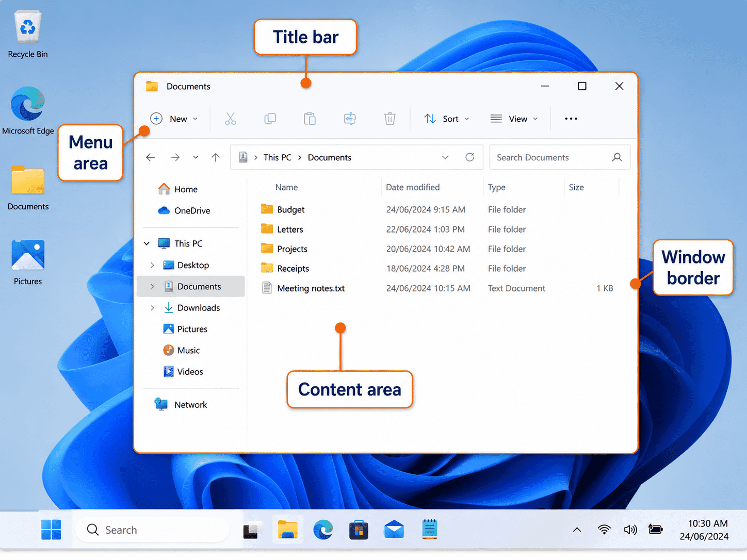Open Mail app from the taskbar
747x560 pixels.
394,530
